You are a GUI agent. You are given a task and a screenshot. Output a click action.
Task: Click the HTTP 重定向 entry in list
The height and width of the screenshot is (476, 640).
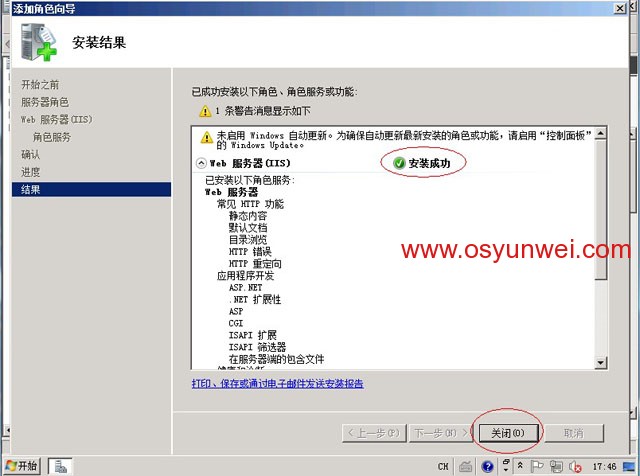tap(255, 263)
